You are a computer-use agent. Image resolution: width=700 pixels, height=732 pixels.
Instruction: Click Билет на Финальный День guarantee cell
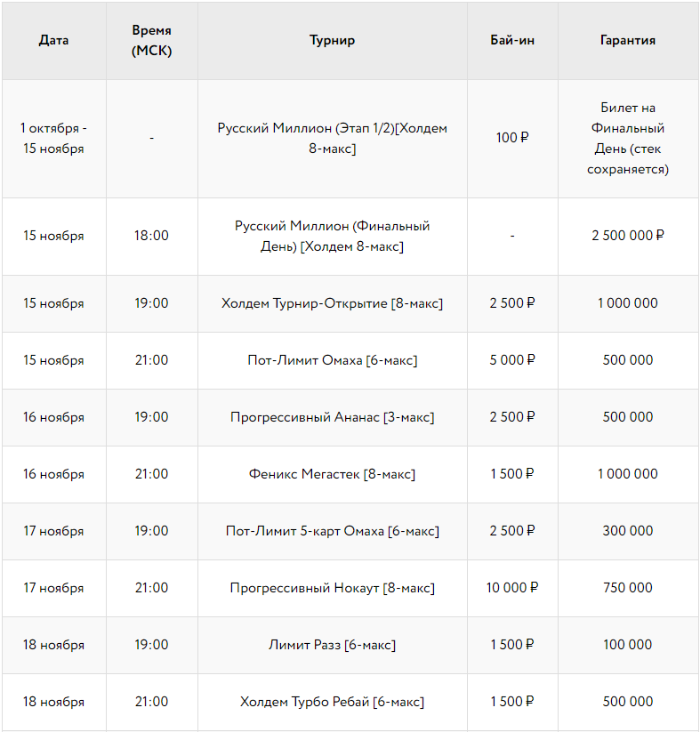point(628,138)
